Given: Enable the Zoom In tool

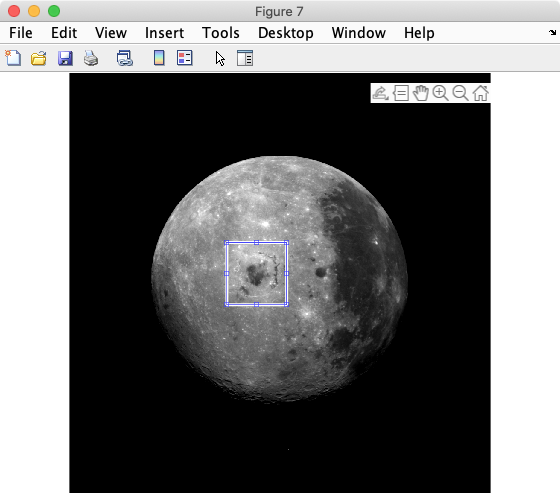Looking at the screenshot, I should coord(440,93).
